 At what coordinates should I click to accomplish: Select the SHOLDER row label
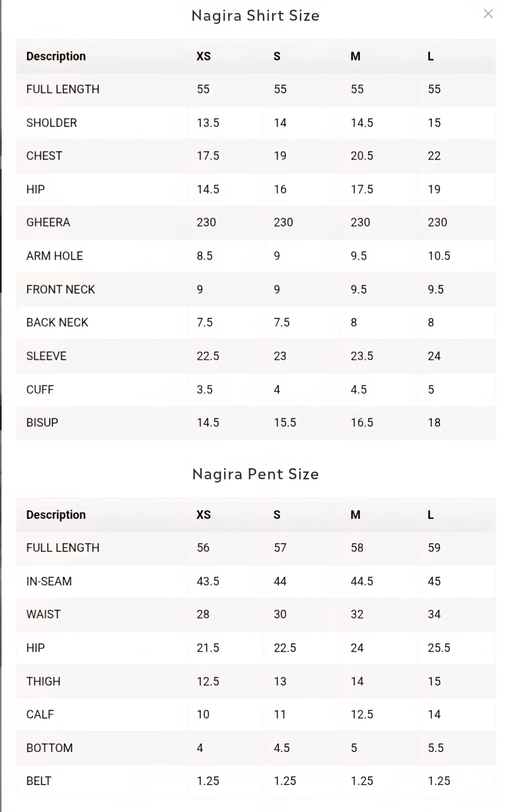[52, 123]
